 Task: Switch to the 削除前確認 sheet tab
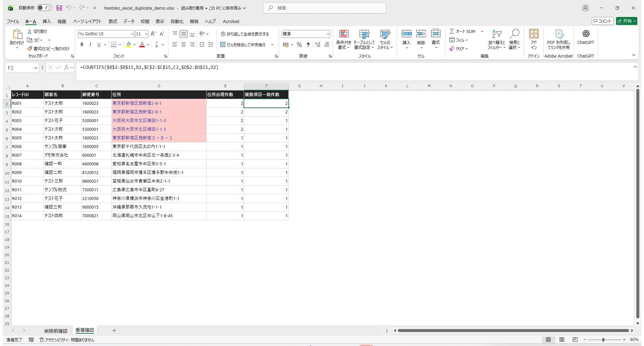click(x=56, y=331)
